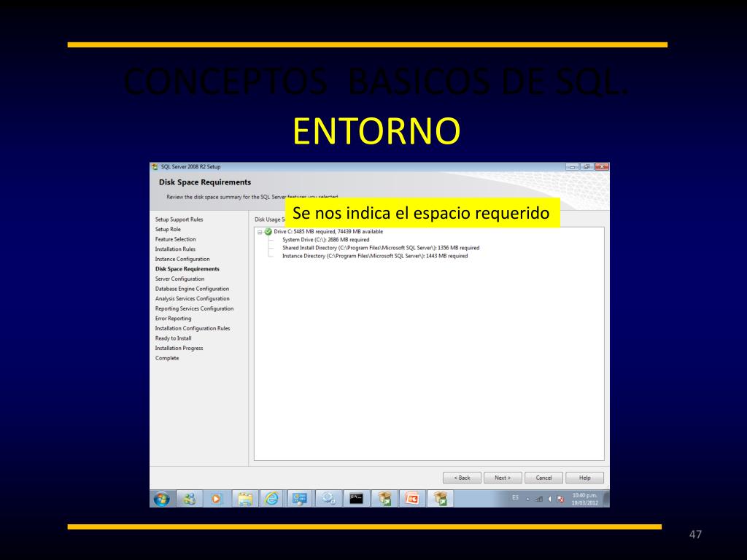Go to Setup Support Rules step

click(179, 219)
